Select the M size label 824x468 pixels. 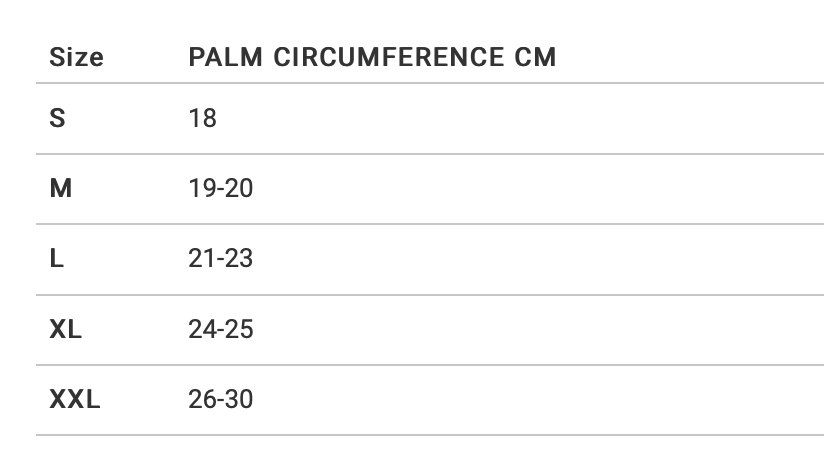point(60,188)
